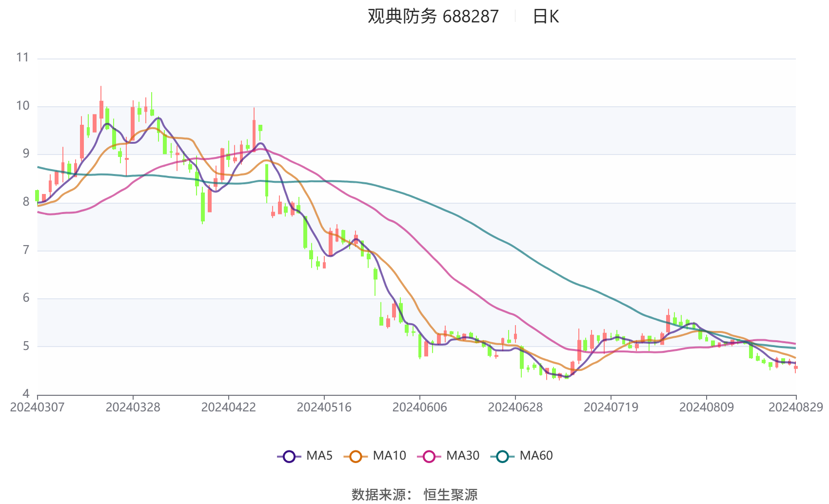Click the MA5 legend text label
Viewport: 829px width, 504px height.
click(319, 456)
